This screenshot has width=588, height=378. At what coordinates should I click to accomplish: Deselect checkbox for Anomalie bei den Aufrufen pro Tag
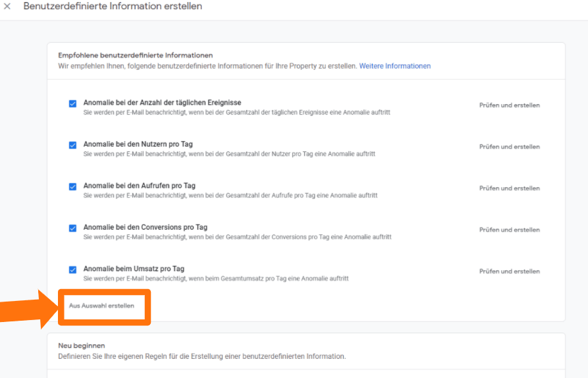click(72, 186)
